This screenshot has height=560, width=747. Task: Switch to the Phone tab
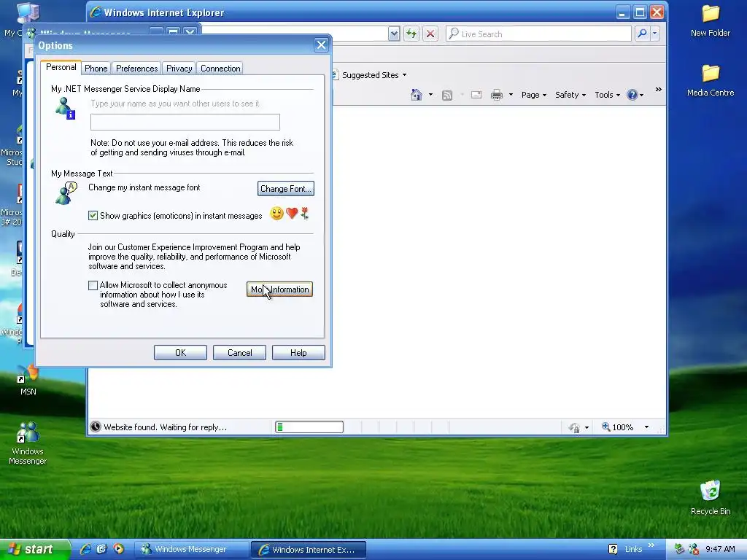point(96,68)
